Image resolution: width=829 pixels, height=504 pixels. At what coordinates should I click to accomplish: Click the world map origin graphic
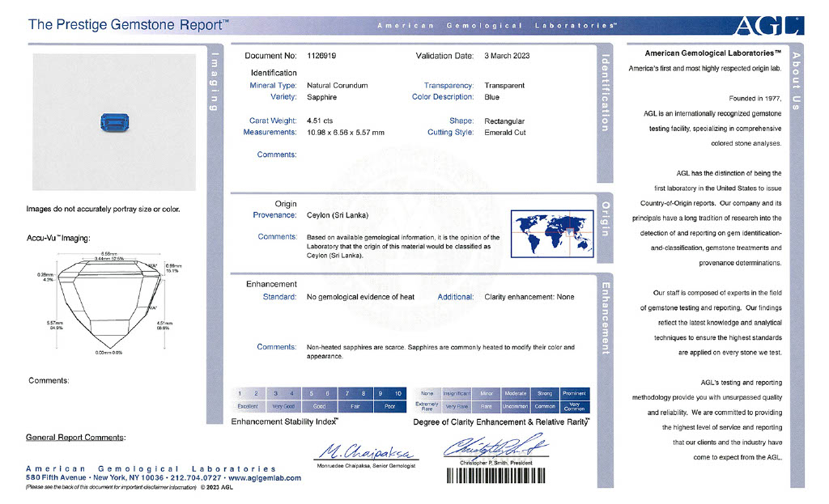(554, 233)
